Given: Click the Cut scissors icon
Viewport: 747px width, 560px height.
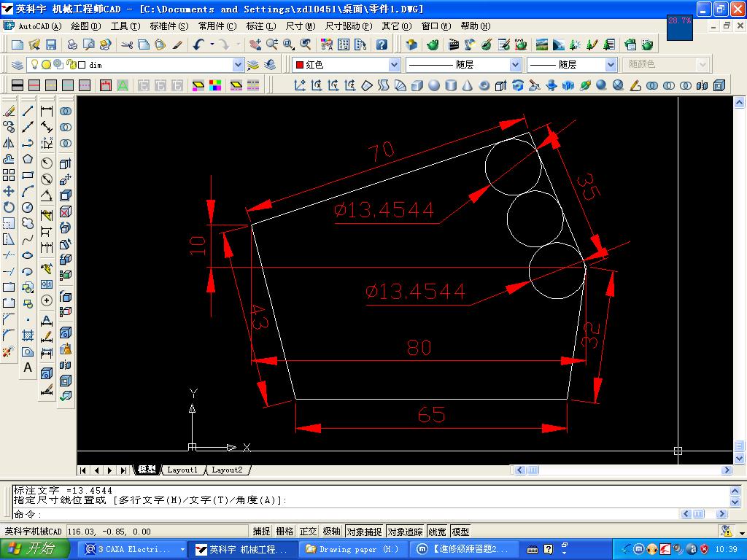Looking at the screenshot, I should 126,44.
